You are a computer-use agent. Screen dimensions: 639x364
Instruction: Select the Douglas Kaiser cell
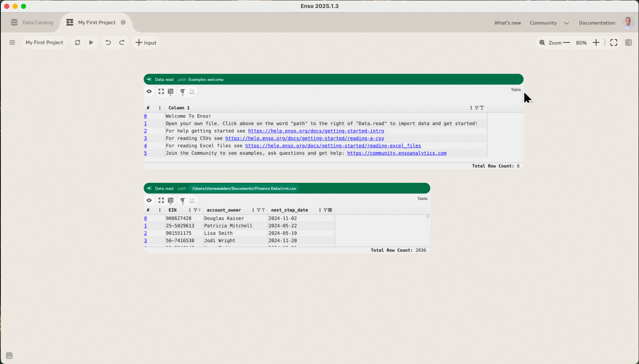(235, 218)
